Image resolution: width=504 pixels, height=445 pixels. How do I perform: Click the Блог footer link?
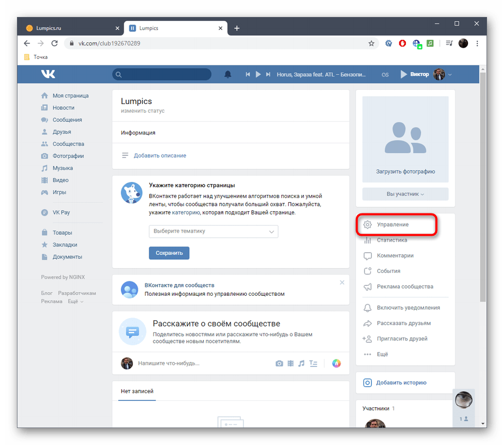click(47, 293)
